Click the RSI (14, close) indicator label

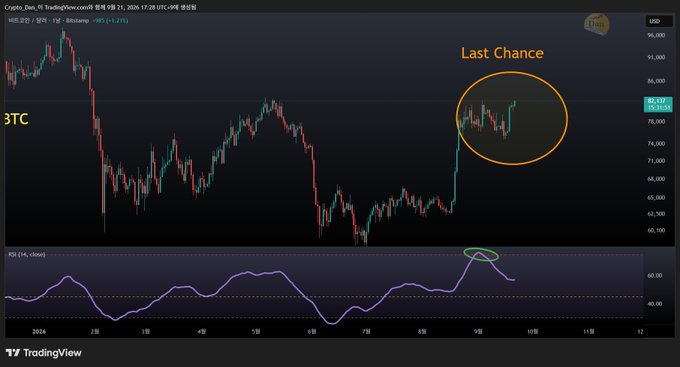pyautogui.click(x=26, y=254)
